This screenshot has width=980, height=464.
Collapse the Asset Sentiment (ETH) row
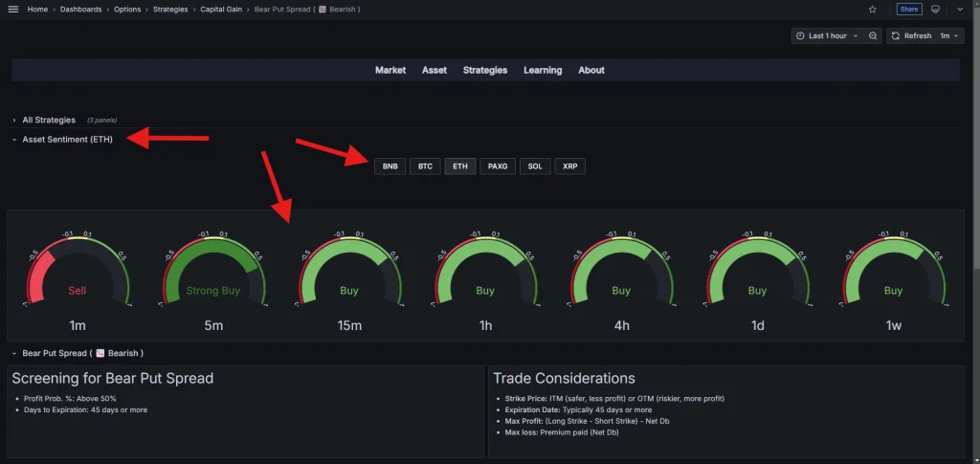click(x=68, y=140)
